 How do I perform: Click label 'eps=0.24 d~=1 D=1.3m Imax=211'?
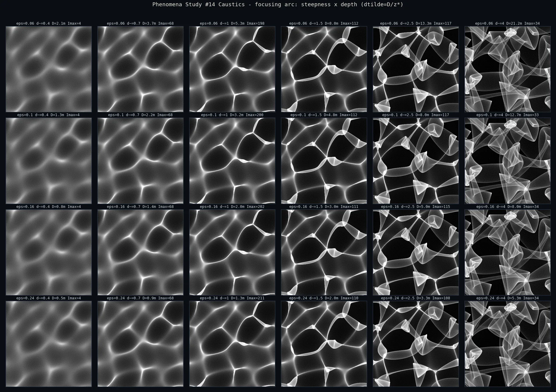(232, 298)
